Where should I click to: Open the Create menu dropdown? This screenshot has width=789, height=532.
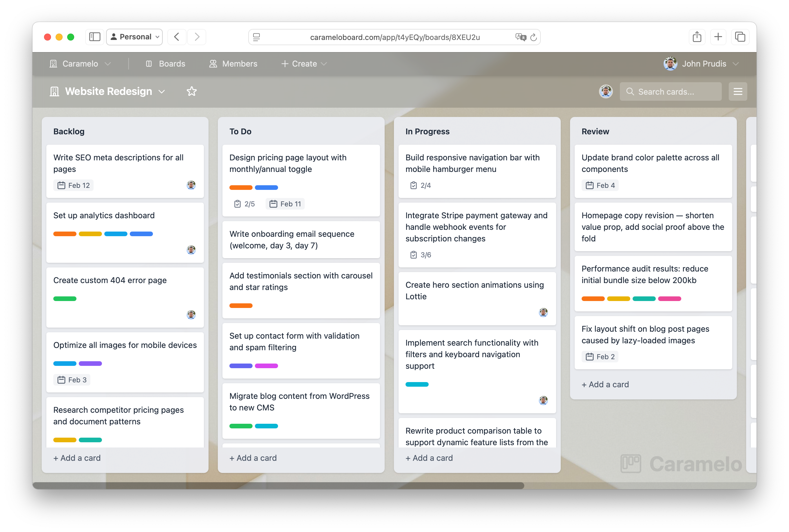(304, 63)
